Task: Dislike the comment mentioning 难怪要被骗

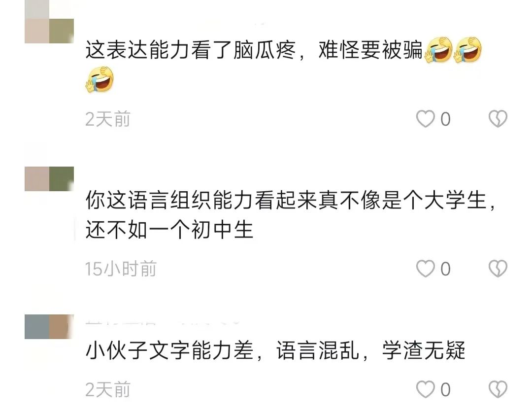Action: [498, 119]
